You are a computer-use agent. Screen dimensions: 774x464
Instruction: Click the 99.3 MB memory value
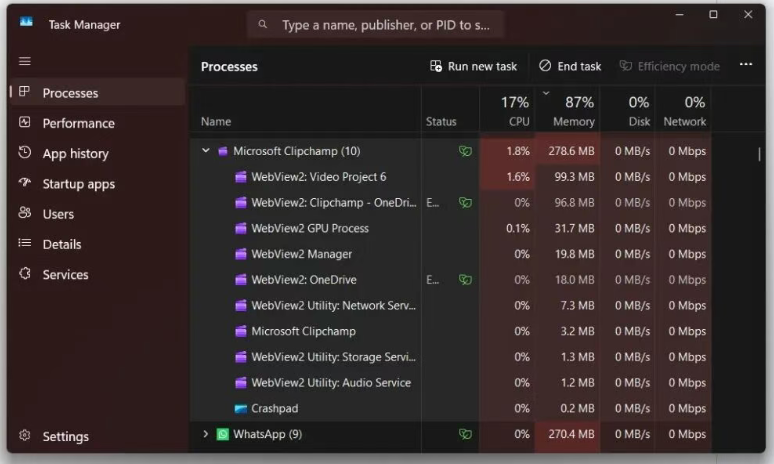point(574,177)
